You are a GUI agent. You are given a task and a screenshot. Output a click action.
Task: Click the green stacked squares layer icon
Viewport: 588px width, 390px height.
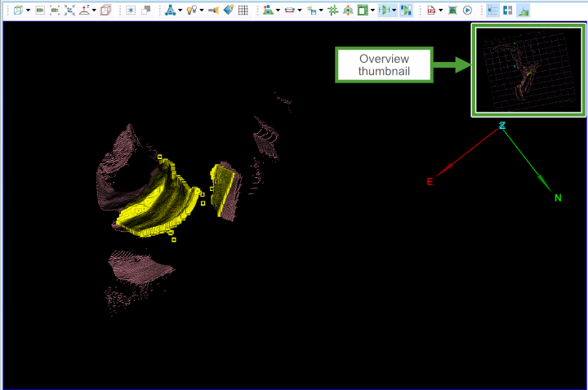coord(363,10)
